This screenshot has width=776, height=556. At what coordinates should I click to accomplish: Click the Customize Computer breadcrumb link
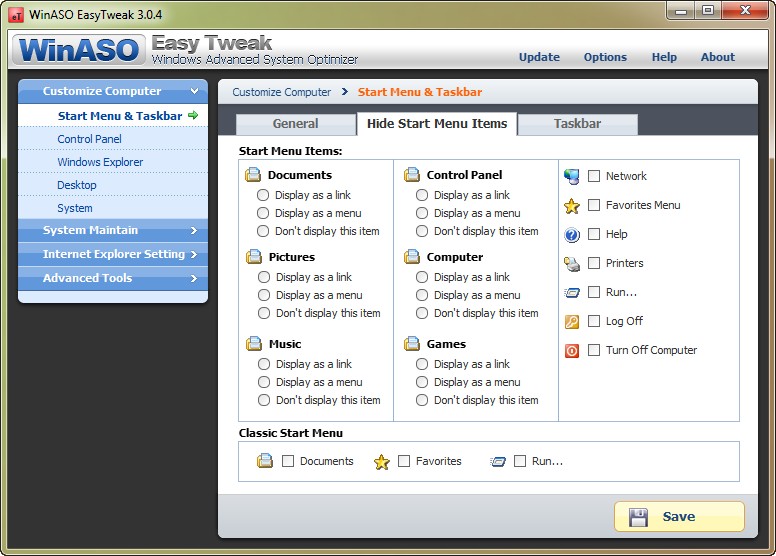coord(282,92)
